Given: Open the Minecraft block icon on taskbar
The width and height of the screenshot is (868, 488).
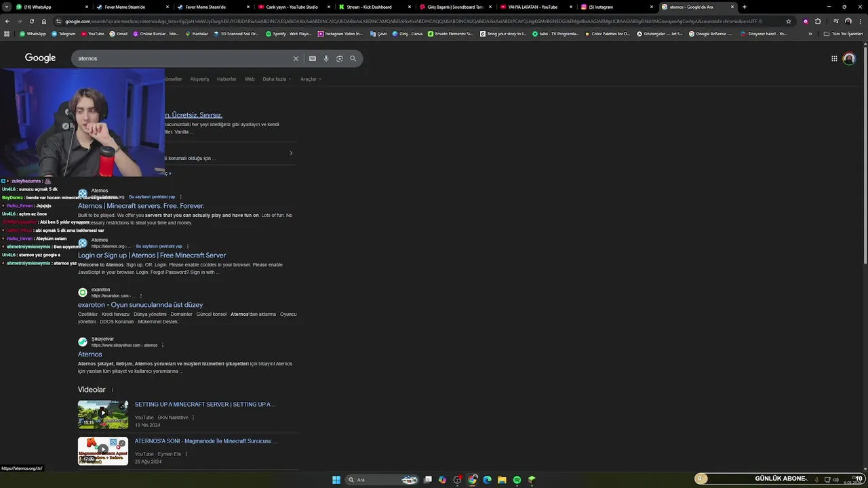Looking at the screenshot, I should pos(532,480).
